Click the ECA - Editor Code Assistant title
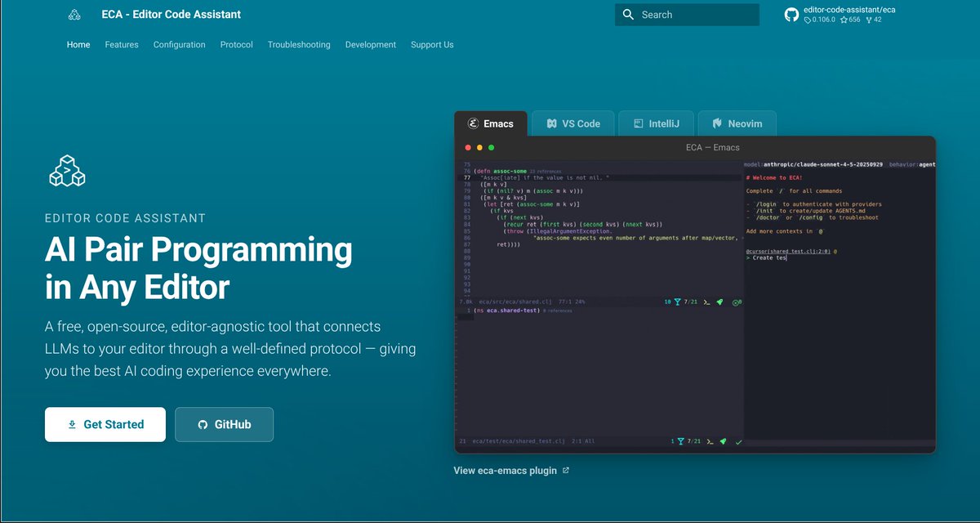 pyautogui.click(x=171, y=14)
